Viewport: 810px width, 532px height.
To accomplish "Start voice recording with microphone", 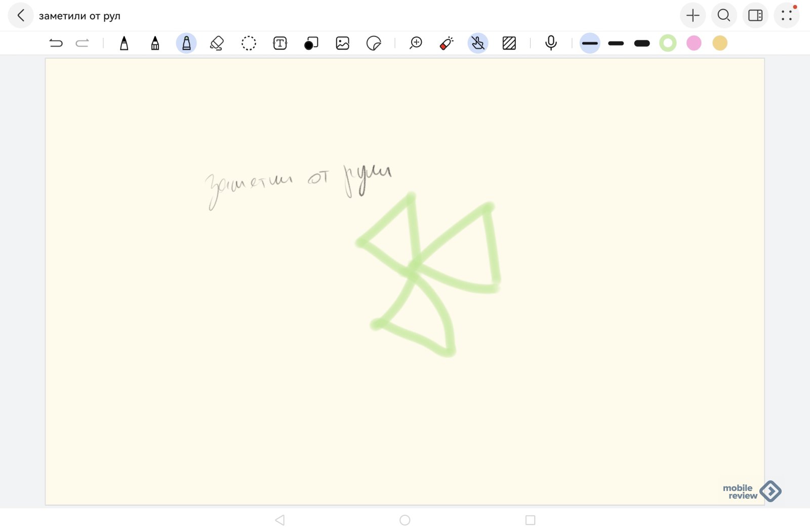I will pyautogui.click(x=551, y=44).
